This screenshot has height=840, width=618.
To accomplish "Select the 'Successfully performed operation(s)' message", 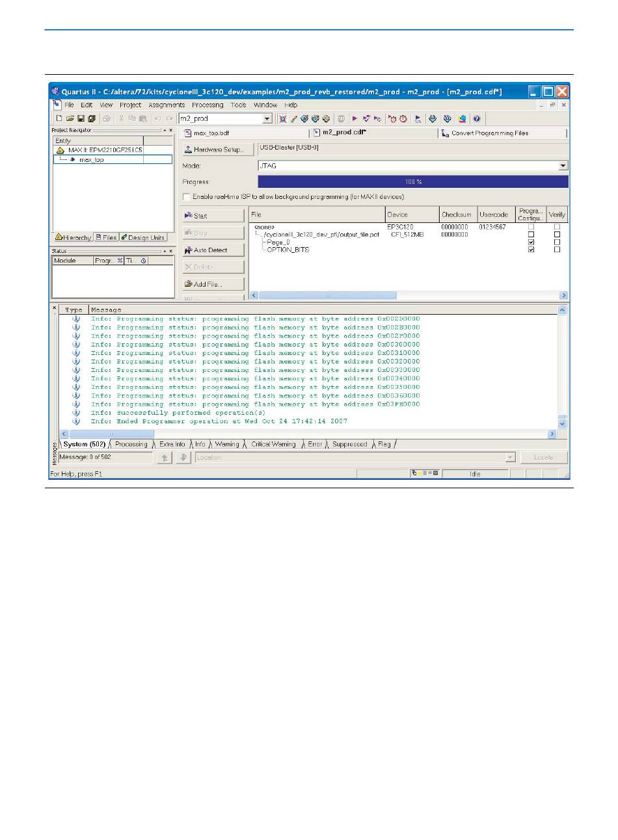I will pos(178,413).
